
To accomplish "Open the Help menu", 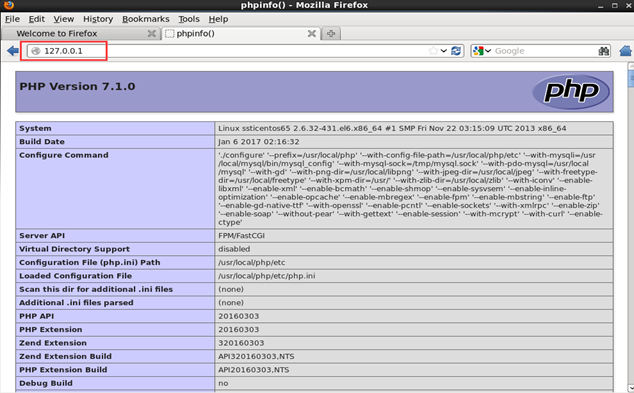I will click(x=218, y=19).
